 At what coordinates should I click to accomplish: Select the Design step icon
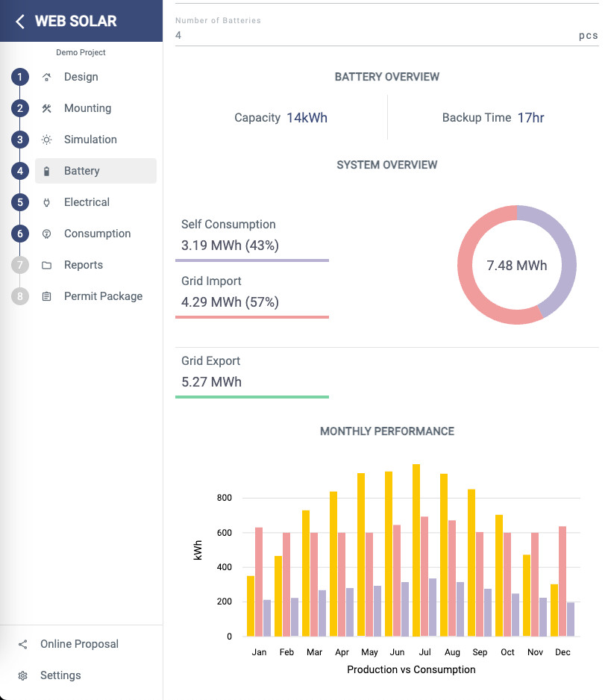(x=46, y=77)
